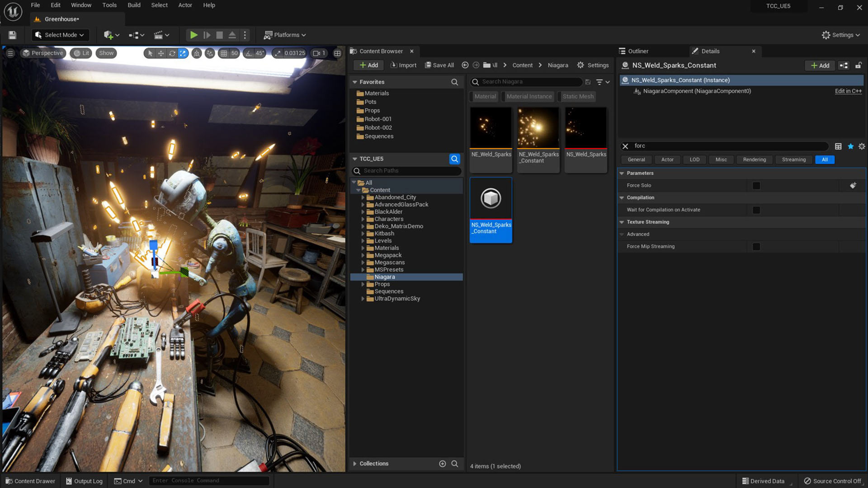Toggle the Details panel lock icon

(858, 66)
